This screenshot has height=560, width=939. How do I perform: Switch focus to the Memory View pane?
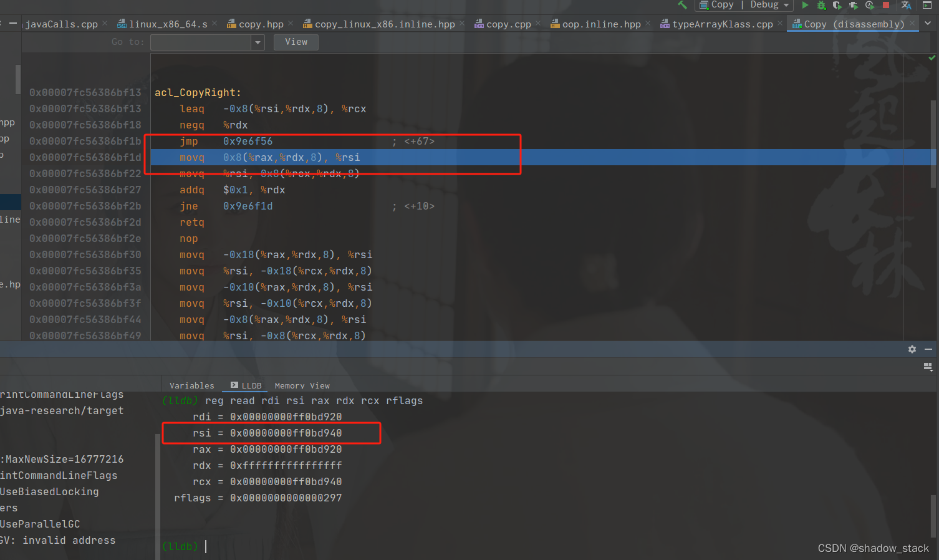pyautogui.click(x=302, y=385)
